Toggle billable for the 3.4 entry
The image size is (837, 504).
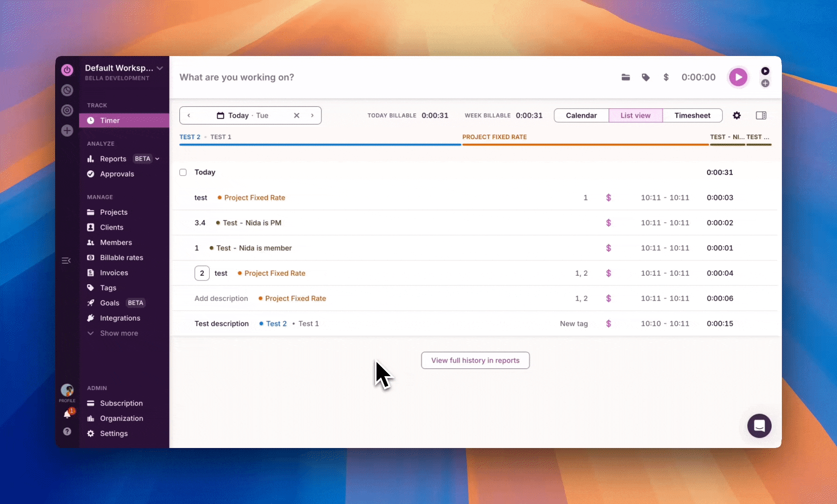tap(608, 223)
